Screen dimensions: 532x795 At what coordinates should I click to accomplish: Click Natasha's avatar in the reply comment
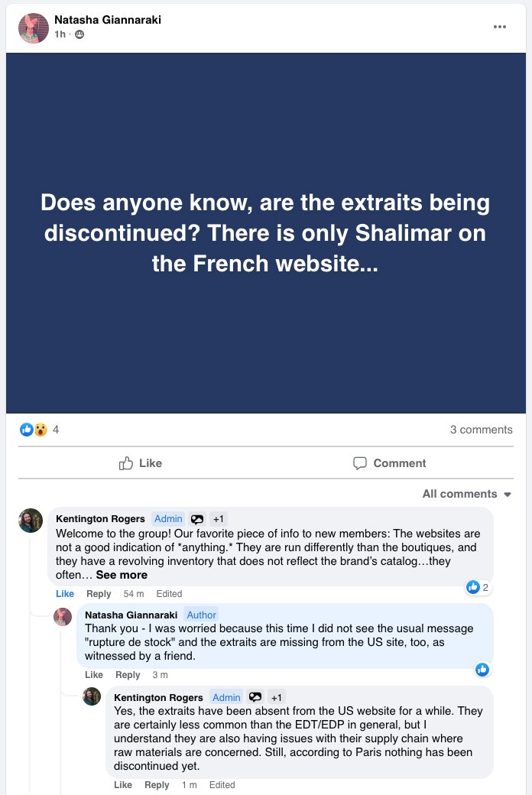tap(63, 617)
